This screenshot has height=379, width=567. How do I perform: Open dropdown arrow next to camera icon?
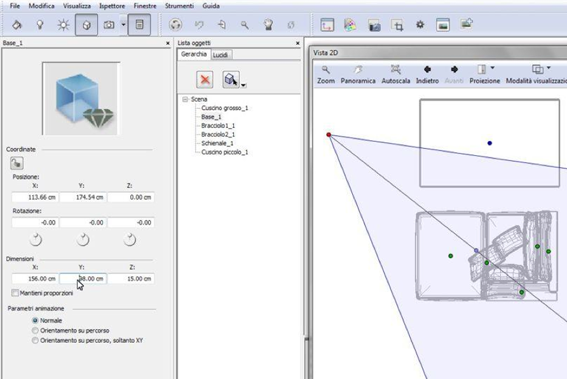tap(123, 25)
